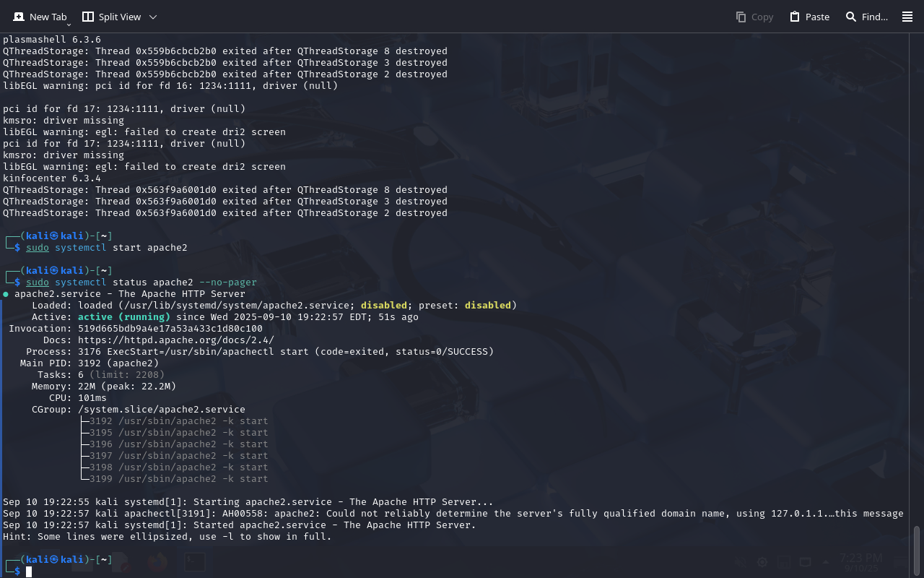
Task: Click the 'AH00558' apachectl warning line
Action: (x=453, y=514)
